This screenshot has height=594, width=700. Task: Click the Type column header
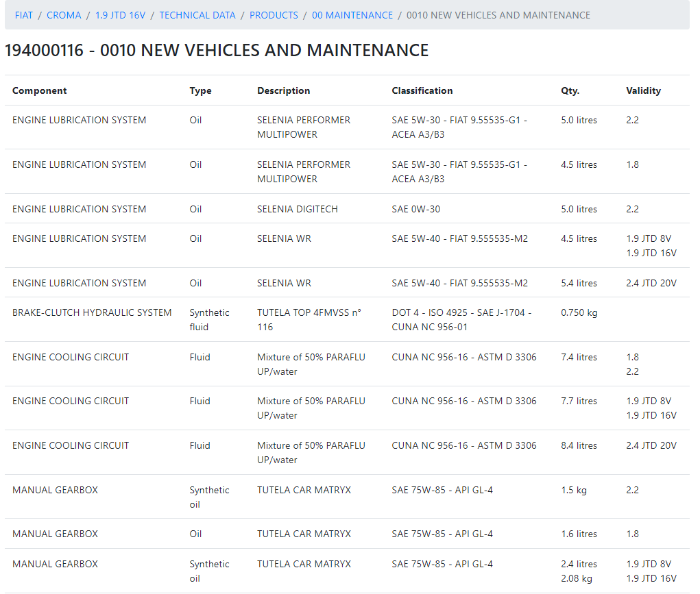(x=200, y=90)
